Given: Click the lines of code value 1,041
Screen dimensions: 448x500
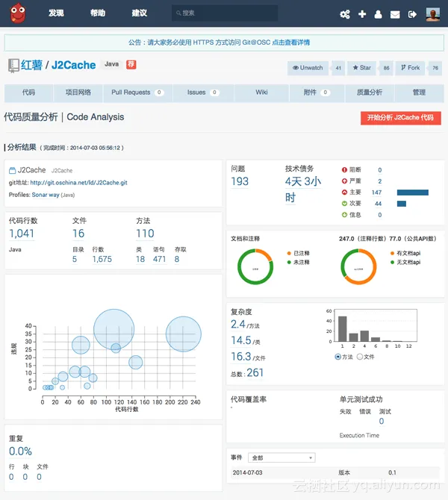Looking at the screenshot, I should [22, 234].
